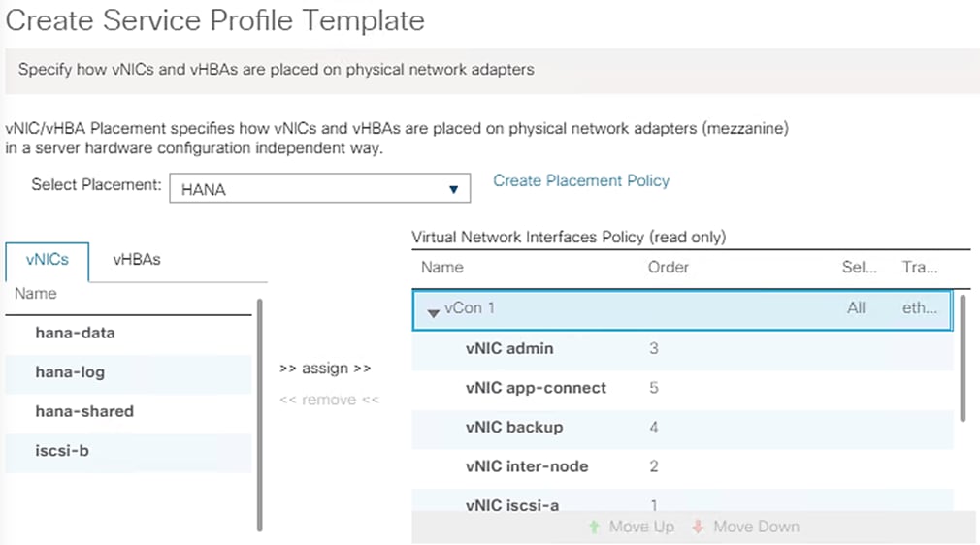Click the policy table's vertical scrollbar

click(x=963, y=359)
